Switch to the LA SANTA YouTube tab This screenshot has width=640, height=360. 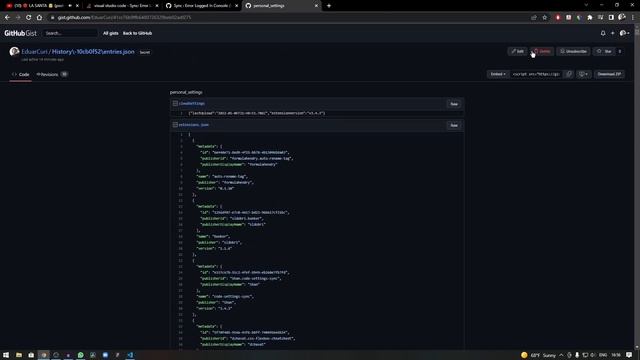tap(42, 6)
